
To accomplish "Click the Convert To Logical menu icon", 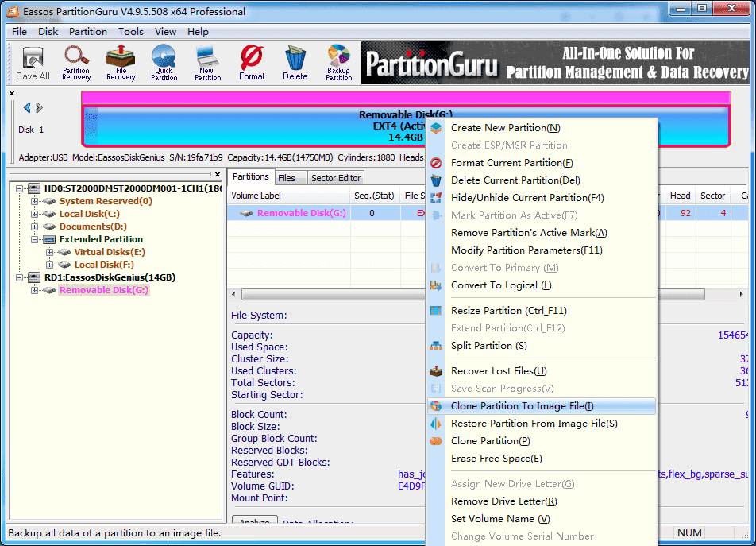I will [436, 285].
